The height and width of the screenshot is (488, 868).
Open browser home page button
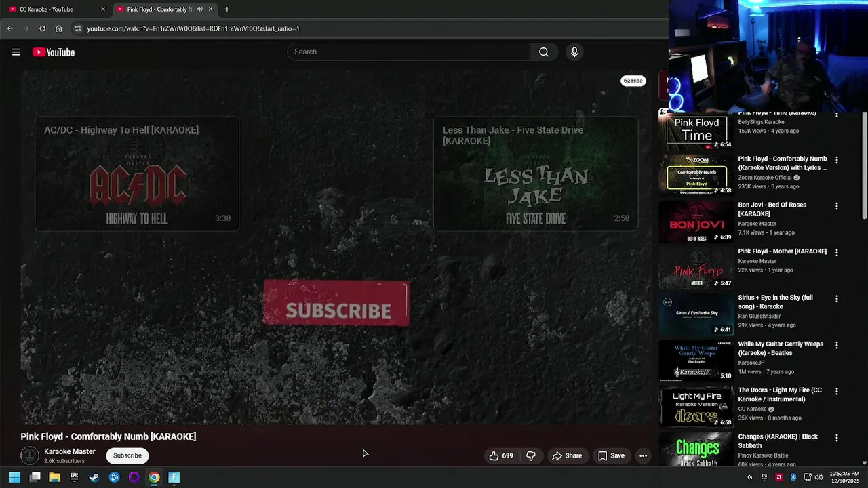pos(58,28)
